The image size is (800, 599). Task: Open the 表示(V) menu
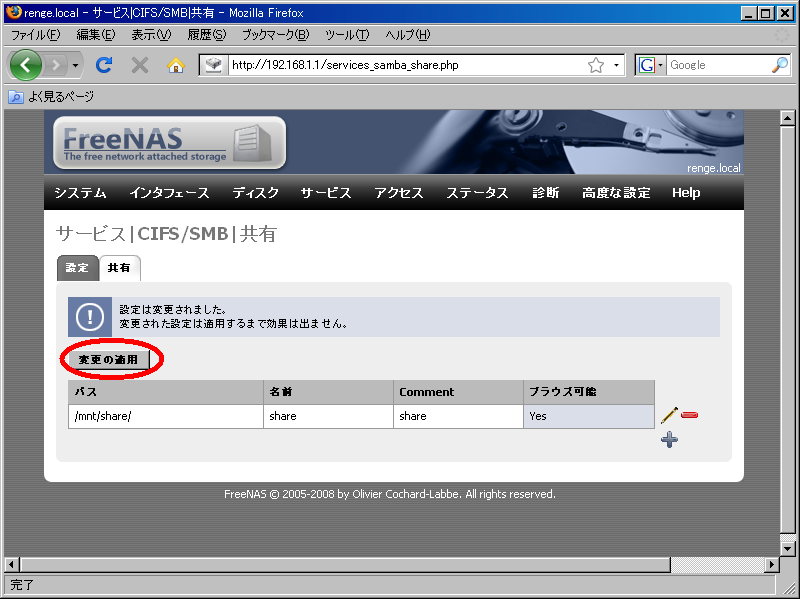tap(152, 35)
